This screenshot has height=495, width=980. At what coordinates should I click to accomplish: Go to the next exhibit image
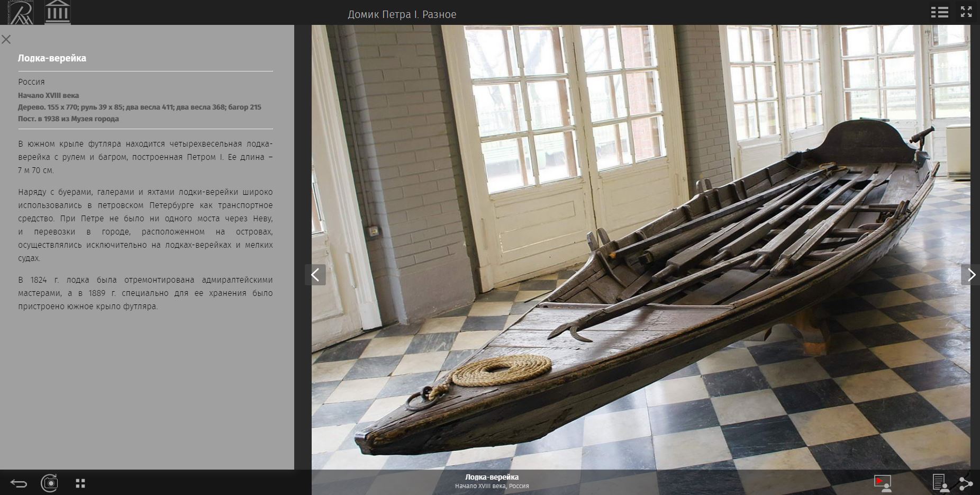(x=970, y=275)
